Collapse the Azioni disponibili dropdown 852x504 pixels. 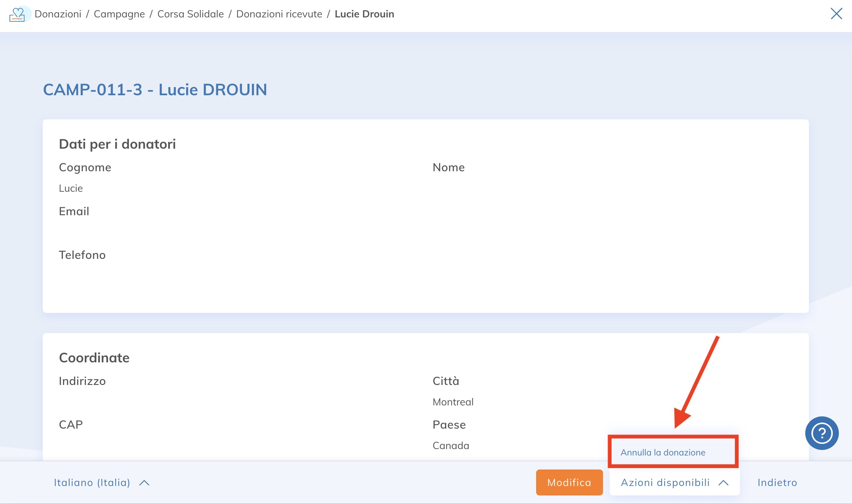(x=665, y=483)
